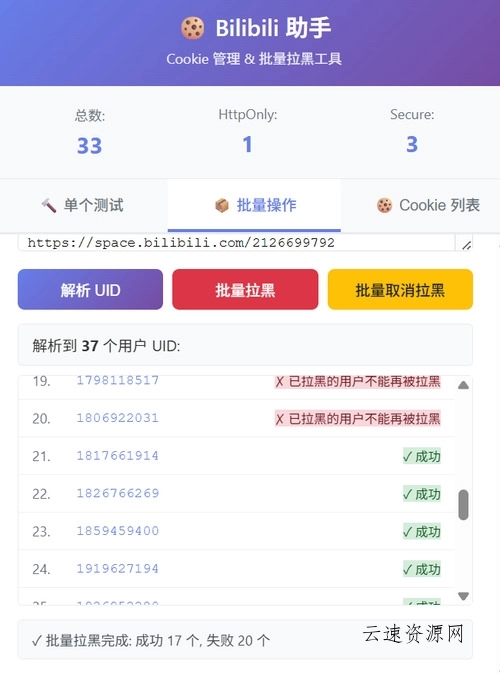Select UID 1806922031
The width and height of the screenshot is (500, 674).
coord(118,418)
